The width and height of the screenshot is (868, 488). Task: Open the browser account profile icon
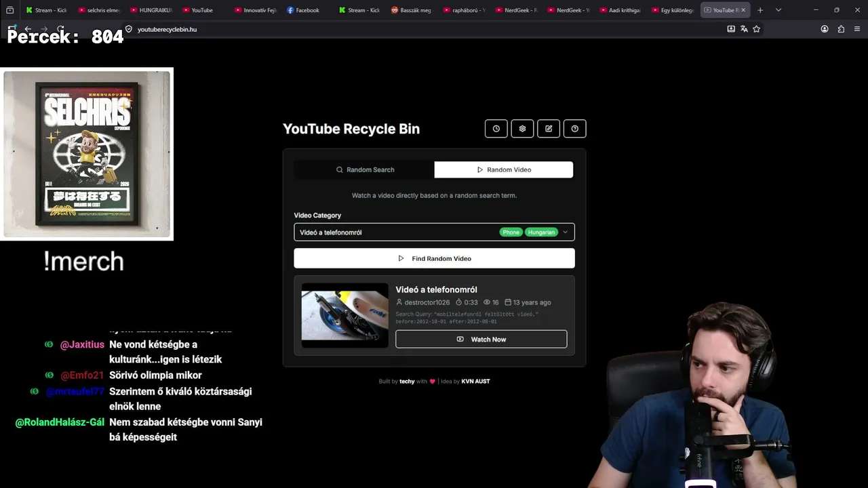[x=825, y=29]
